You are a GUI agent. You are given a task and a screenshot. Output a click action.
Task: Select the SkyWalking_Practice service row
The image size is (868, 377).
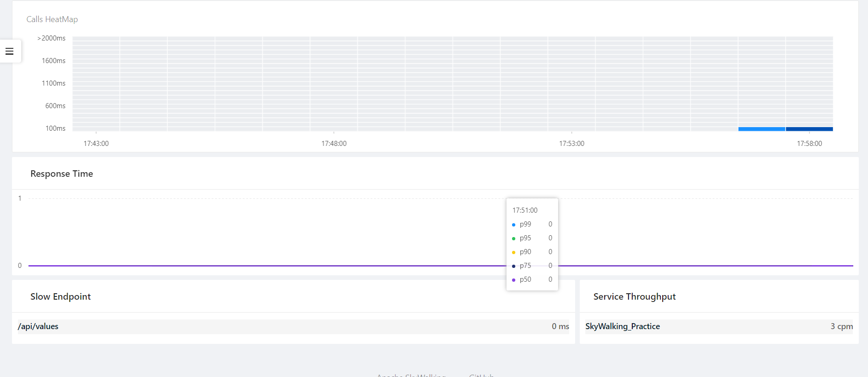(x=719, y=326)
